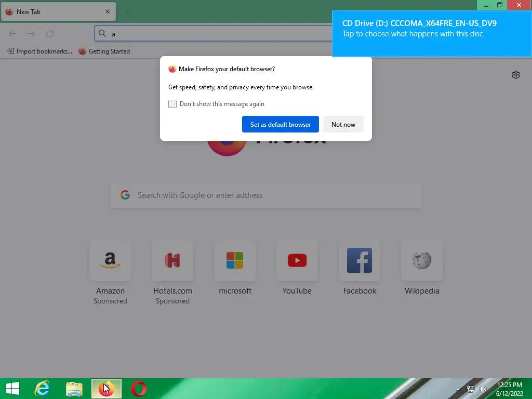Close the New Tab tab

107,11
